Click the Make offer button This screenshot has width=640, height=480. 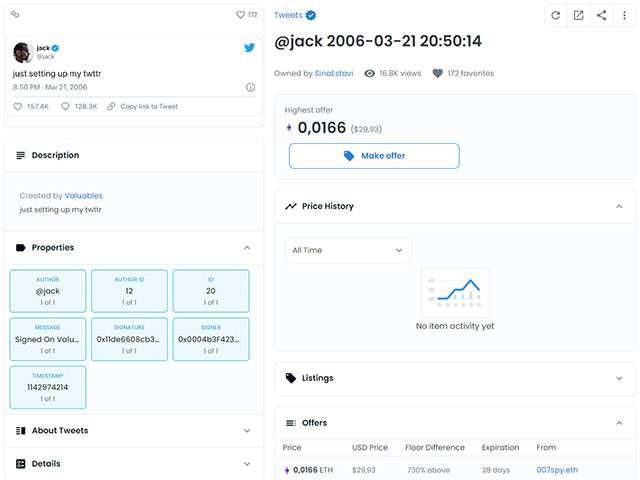click(374, 156)
